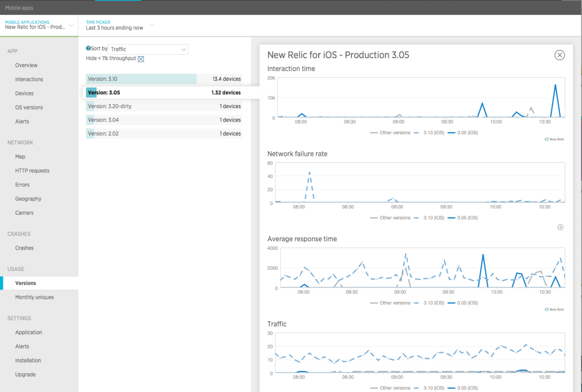Expand the Mobile Applications selector
The image size is (582, 392).
tap(39, 25)
